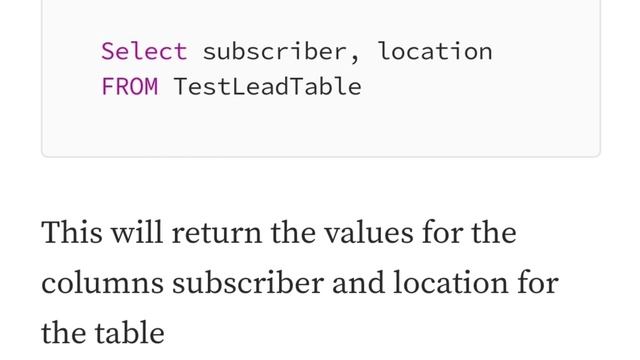Click the word 'and' in the paragraph
This screenshot has height=360, width=640.
358,282
